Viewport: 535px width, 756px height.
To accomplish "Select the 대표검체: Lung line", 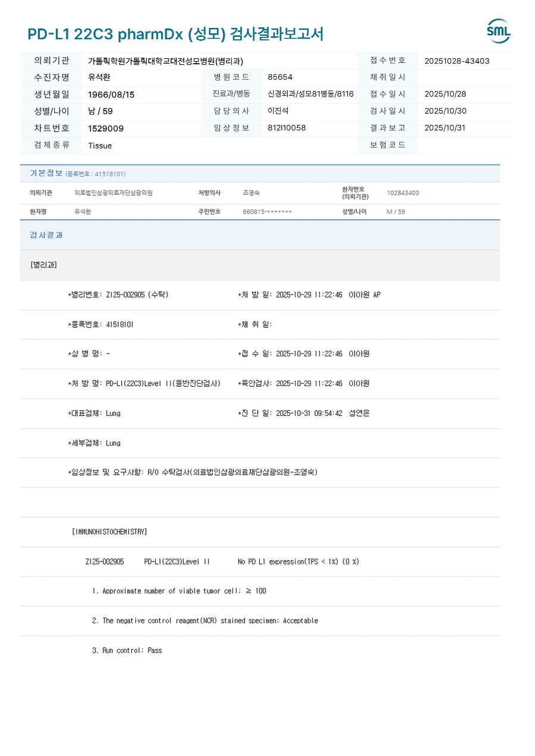I will pyautogui.click(x=94, y=413).
